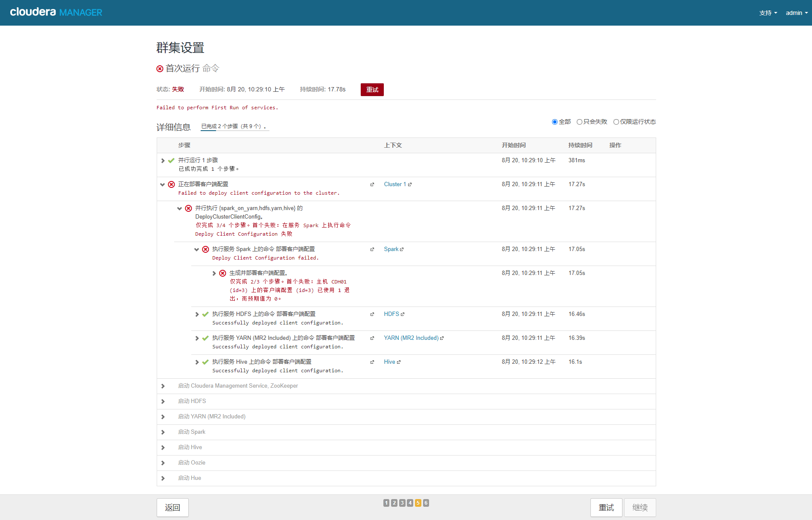Expand the YARN deploy client config step
812x520 pixels.
tap(197, 338)
